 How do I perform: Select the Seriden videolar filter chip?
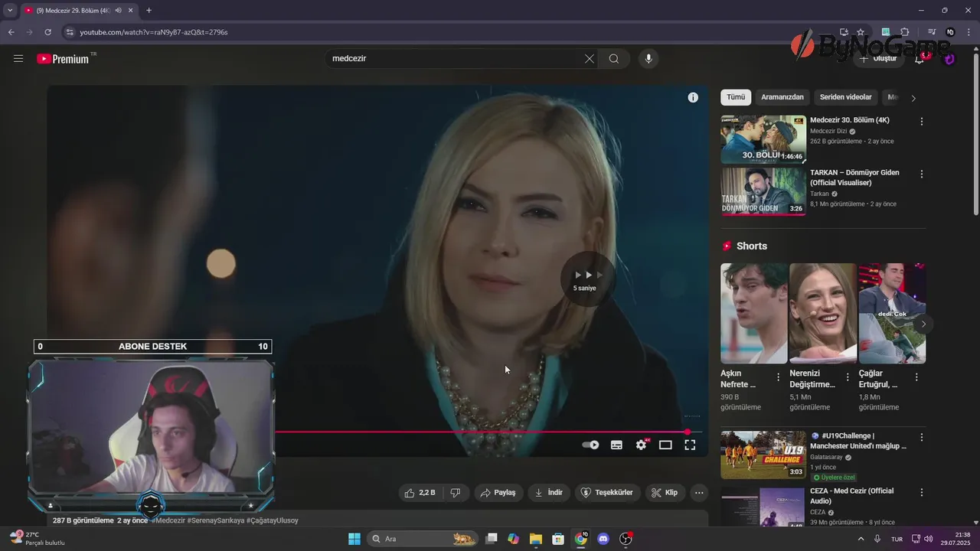coord(845,97)
